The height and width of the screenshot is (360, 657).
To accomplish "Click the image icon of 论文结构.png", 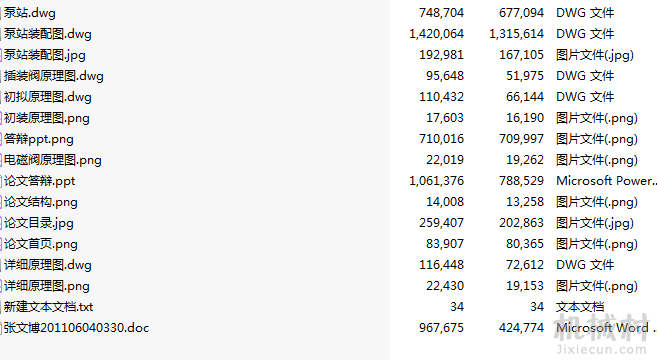I will pos(1,202).
